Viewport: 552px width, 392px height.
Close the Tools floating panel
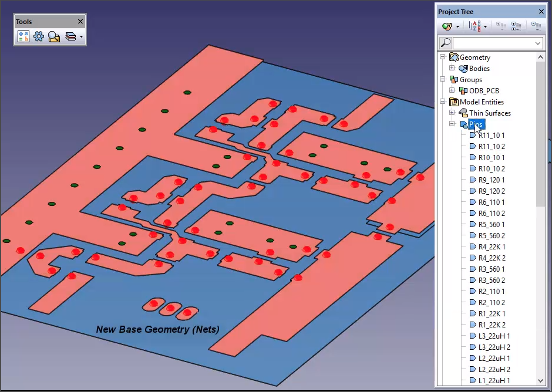point(80,22)
